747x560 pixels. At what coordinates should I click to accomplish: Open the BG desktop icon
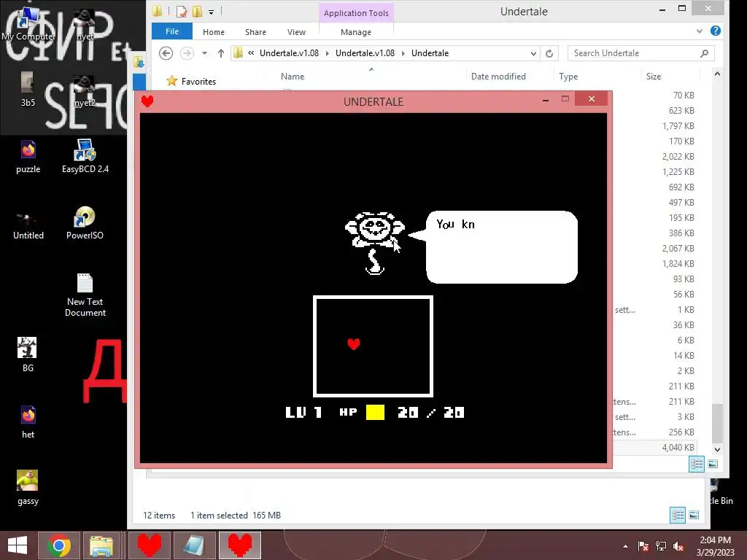[x=28, y=355]
